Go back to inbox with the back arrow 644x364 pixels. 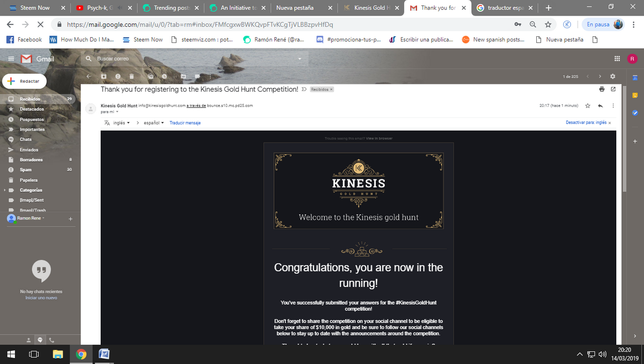(89, 77)
